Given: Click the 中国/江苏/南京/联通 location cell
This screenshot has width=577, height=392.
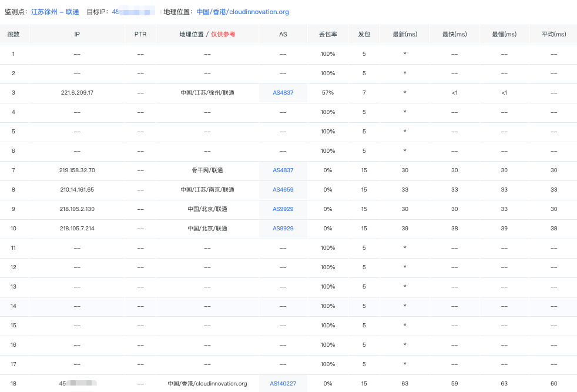Looking at the screenshot, I should pyautogui.click(x=207, y=190).
